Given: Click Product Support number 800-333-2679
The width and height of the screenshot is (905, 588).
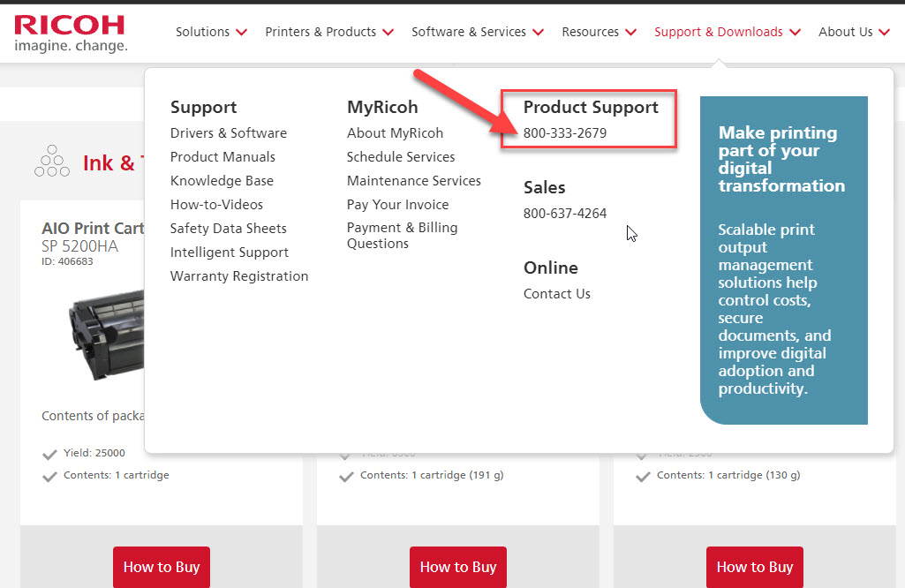Looking at the screenshot, I should pos(565,133).
